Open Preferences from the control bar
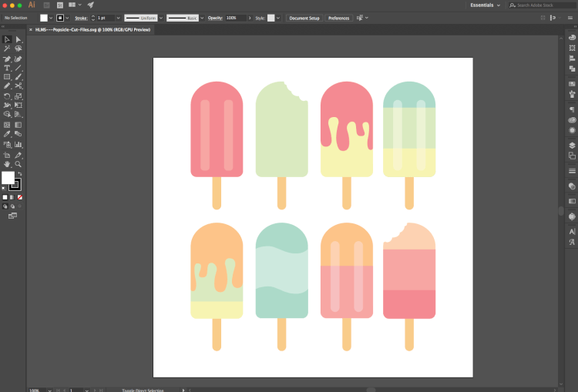The width and height of the screenshot is (578, 392). click(338, 18)
